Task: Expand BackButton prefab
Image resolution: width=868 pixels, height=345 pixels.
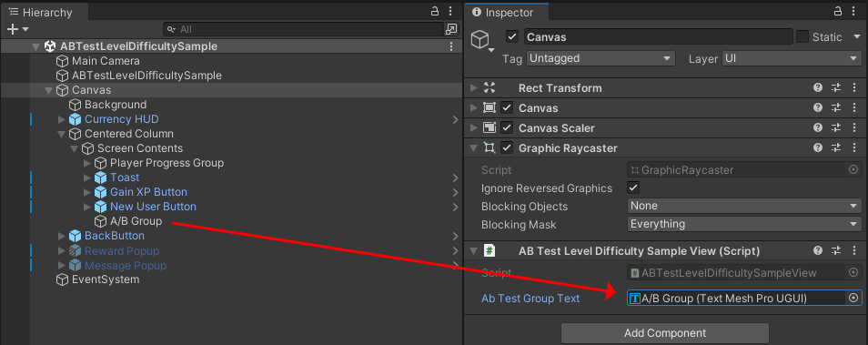Action: [62, 237]
